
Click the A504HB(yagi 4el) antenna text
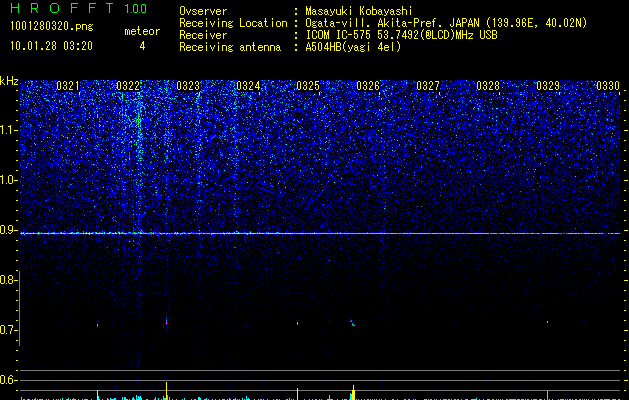click(x=353, y=47)
